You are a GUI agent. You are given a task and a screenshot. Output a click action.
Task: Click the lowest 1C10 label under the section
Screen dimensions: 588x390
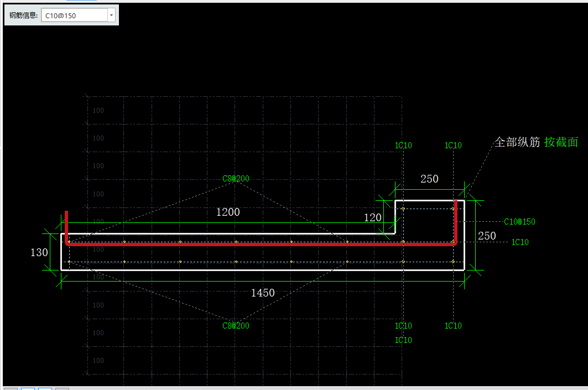pos(403,340)
